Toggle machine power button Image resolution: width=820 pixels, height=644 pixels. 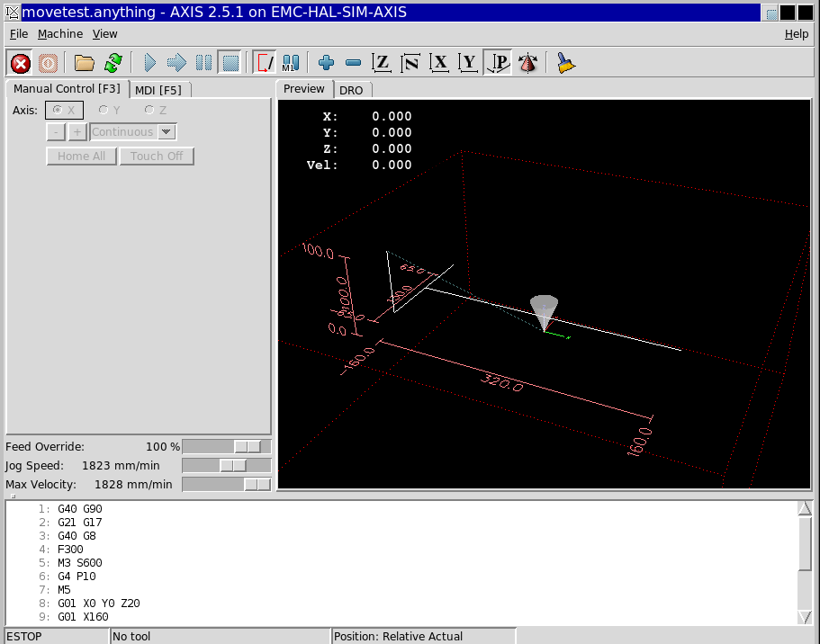[48, 63]
